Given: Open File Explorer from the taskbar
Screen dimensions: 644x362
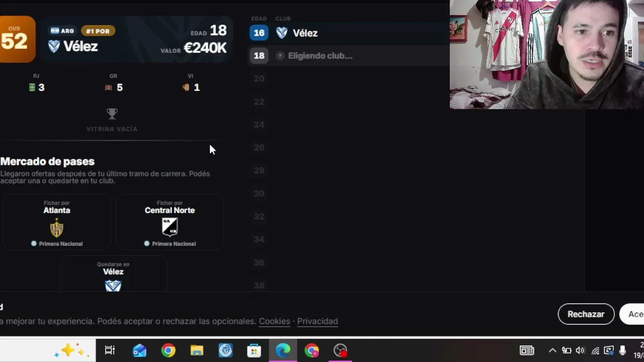Looking at the screenshot, I should [x=197, y=350].
